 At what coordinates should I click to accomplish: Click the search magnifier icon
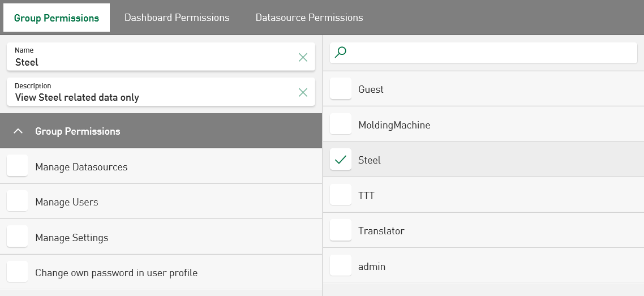[x=341, y=53]
